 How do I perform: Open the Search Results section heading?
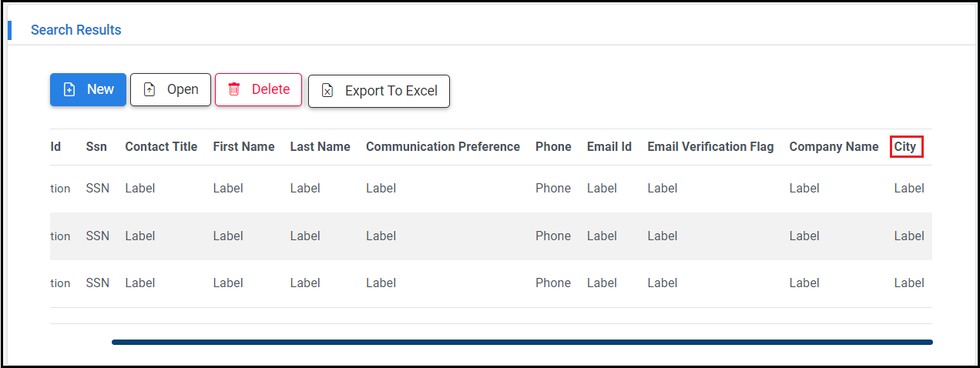click(x=76, y=30)
